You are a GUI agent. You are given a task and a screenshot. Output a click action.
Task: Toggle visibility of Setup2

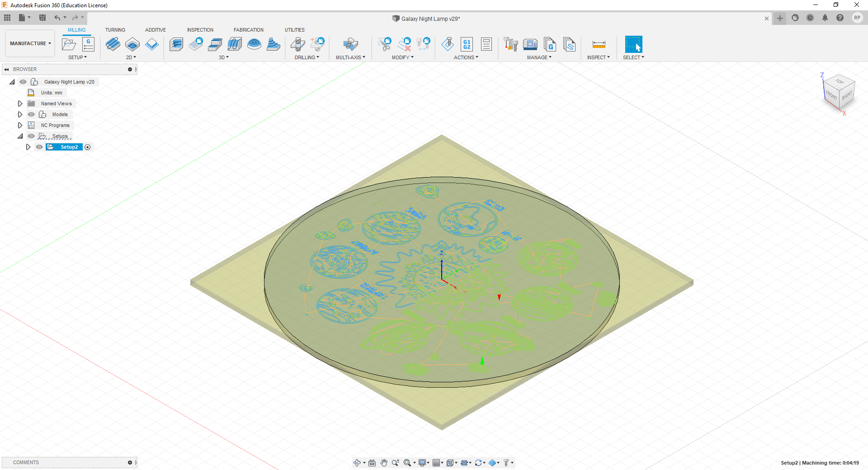tap(39, 147)
